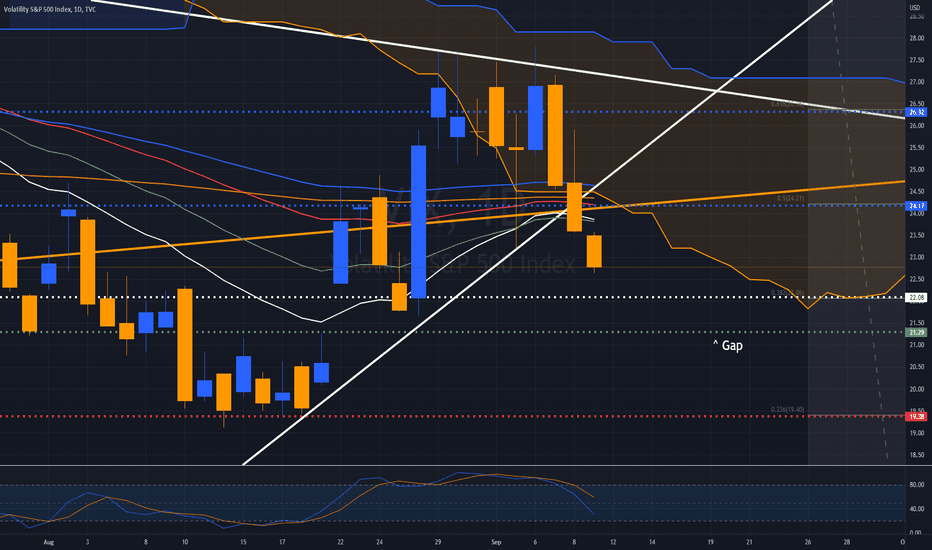Click the 27.00 price axis value
This screenshot has height=550, width=932.
click(916, 82)
